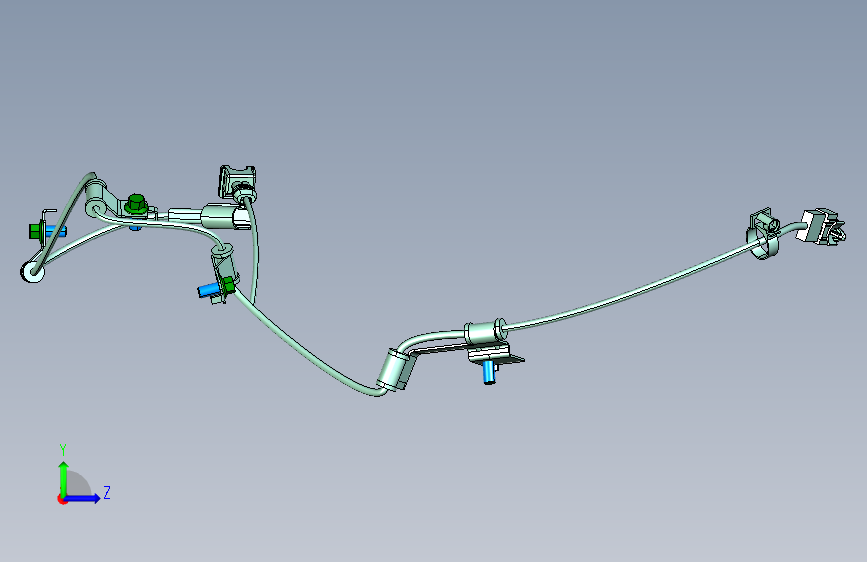Click the red origin dot of the axis triad
This screenshot has height=562, width=867.
click(62, 499)
